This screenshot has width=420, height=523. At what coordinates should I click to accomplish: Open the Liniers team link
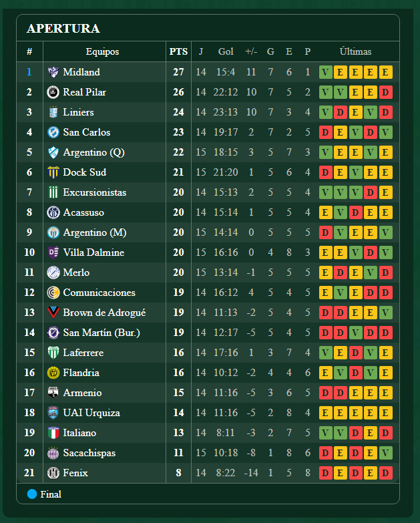click(78, 112)
